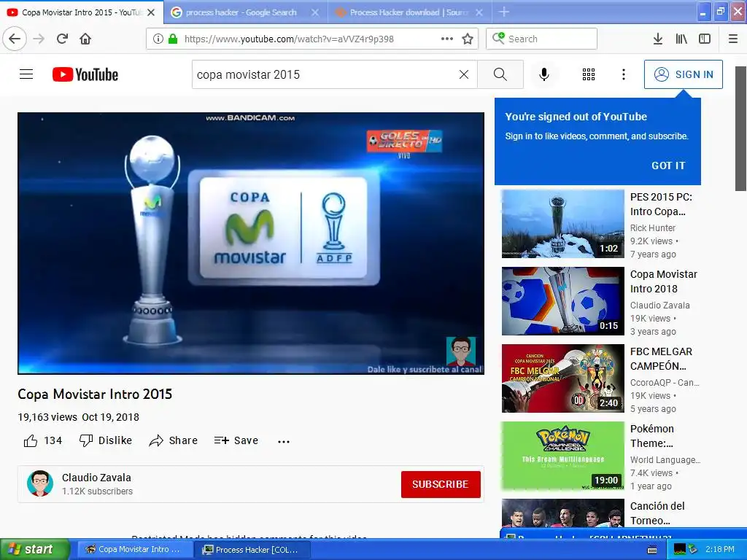
Task: Open the Claudio Zavala channel avatar
Action: pyautogui.click(x=40, y=484)
